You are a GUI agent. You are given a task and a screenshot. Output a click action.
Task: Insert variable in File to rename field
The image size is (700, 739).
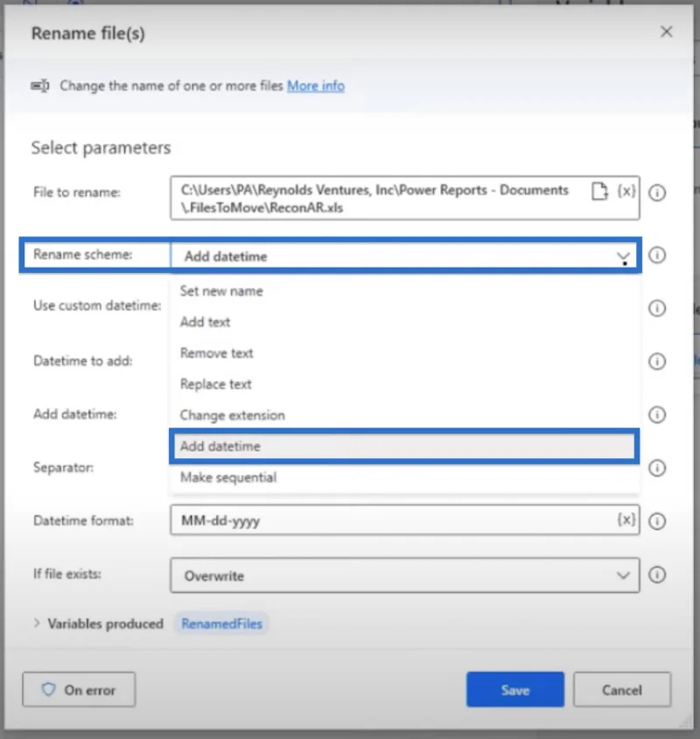pos(626,192)
